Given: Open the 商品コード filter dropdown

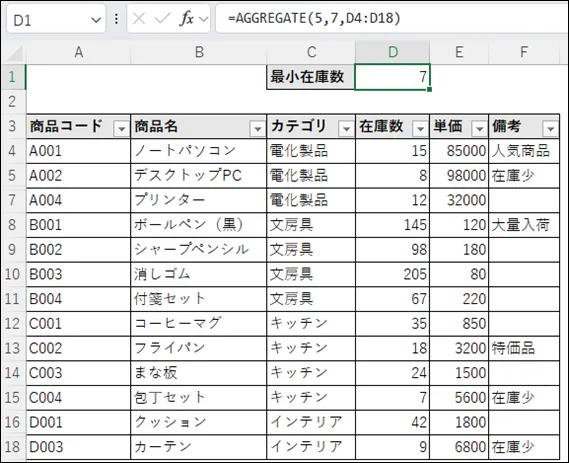Looking at the screenshot, I should click(x=122, y=128).
